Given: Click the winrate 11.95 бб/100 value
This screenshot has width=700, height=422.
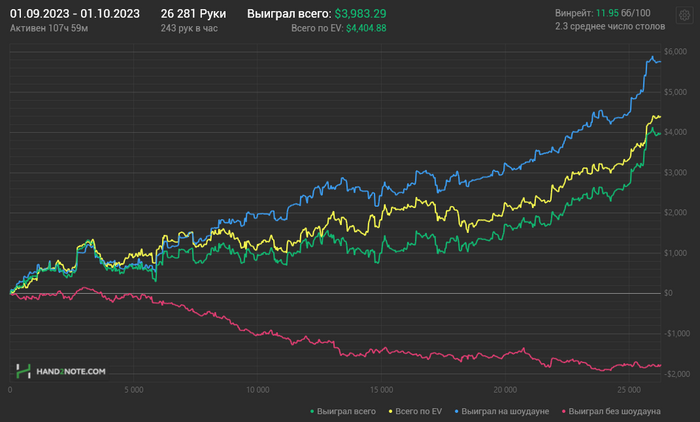Looking at the screenshot, I should pyautogui.click(x=623, y=13).
